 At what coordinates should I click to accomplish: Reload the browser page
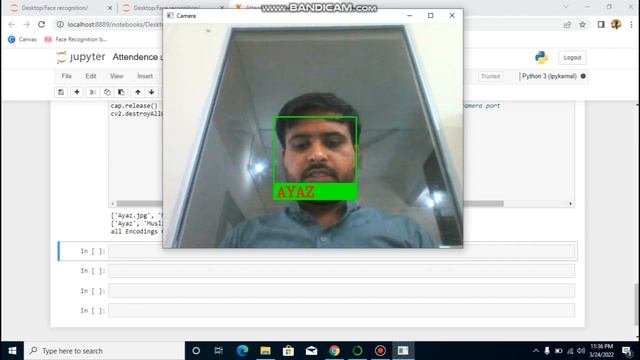[x=41, y=24]
